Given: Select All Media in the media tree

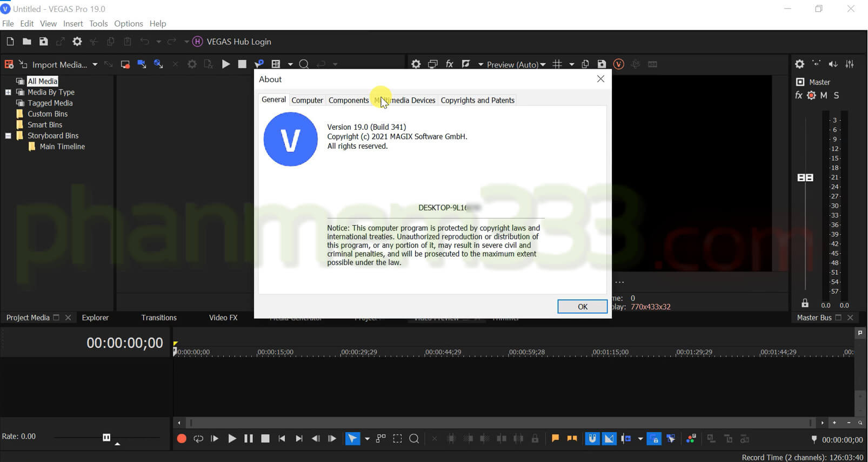Looking at the screenshot, I should click(42, 81).
